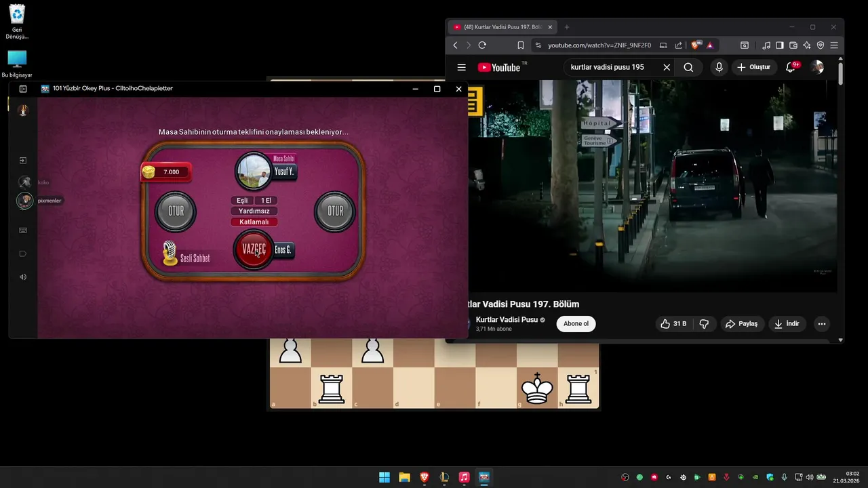The image size is (868, 488).
Task: Select the koko avatar in Okey sidebar
Action: pyautogui.click(x=24, y=182)
